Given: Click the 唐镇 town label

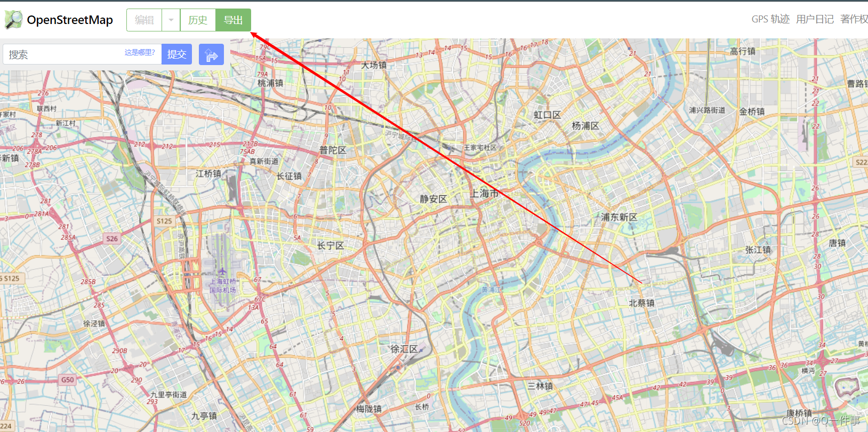Looking at the screenshot, I should (837, 243).
